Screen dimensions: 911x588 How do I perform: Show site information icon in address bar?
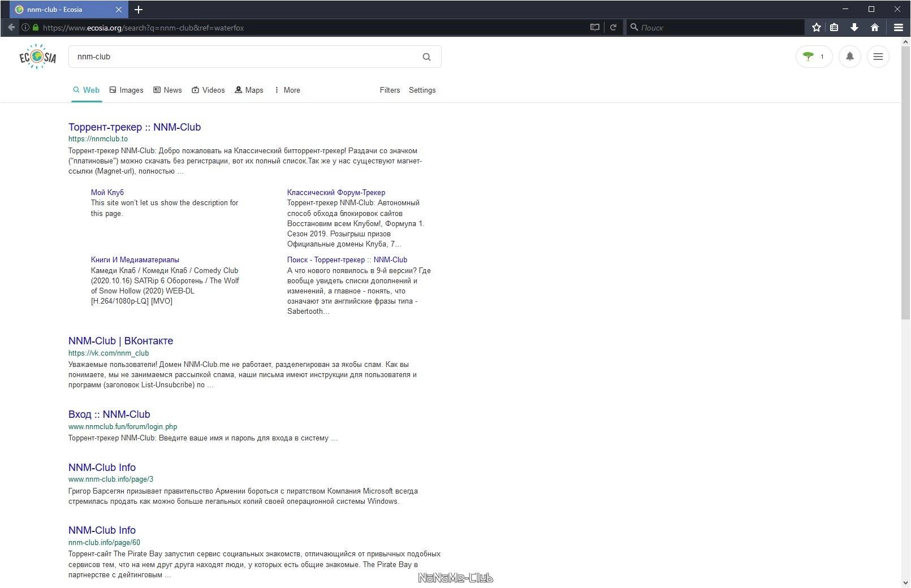pyautogui.click(x=25, y=27)
